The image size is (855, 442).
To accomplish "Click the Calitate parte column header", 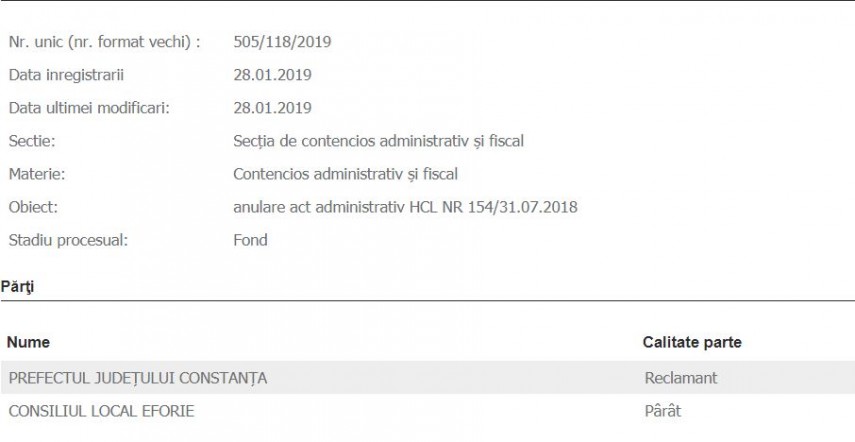I will [692, 343].
